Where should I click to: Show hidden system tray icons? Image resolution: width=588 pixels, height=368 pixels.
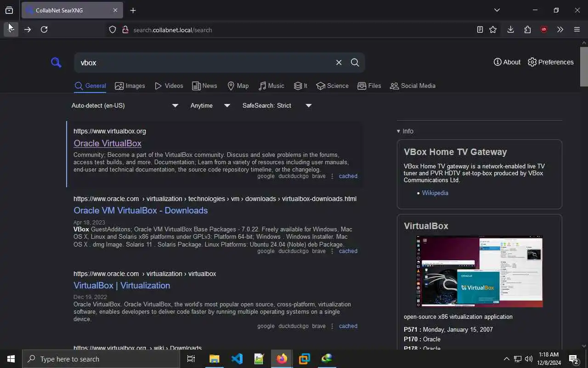point(506,359)
